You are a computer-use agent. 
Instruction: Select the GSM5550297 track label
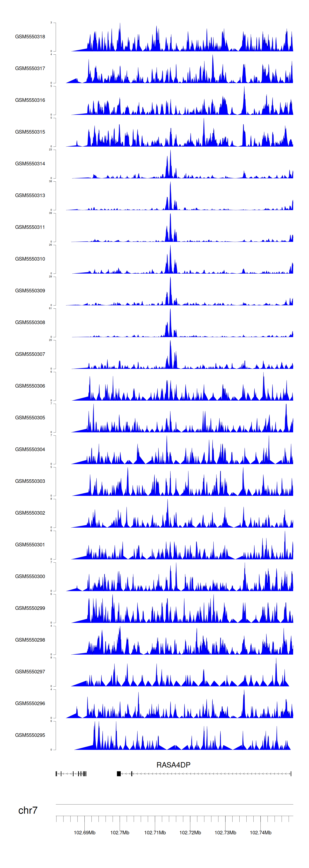coord(30,672)
